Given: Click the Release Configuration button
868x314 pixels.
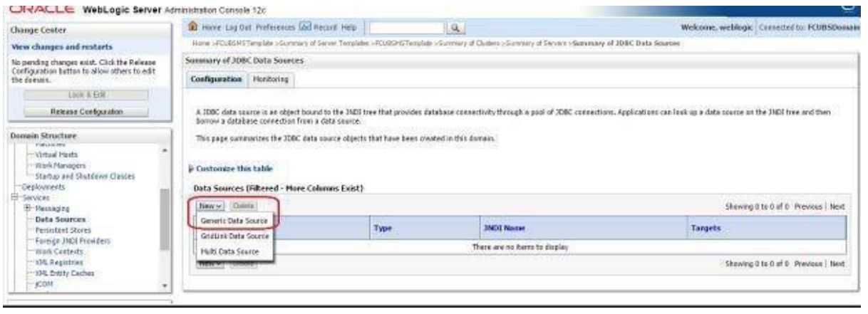Looking at the screenshot, I should pyautogui.click(x=87, y=112).
